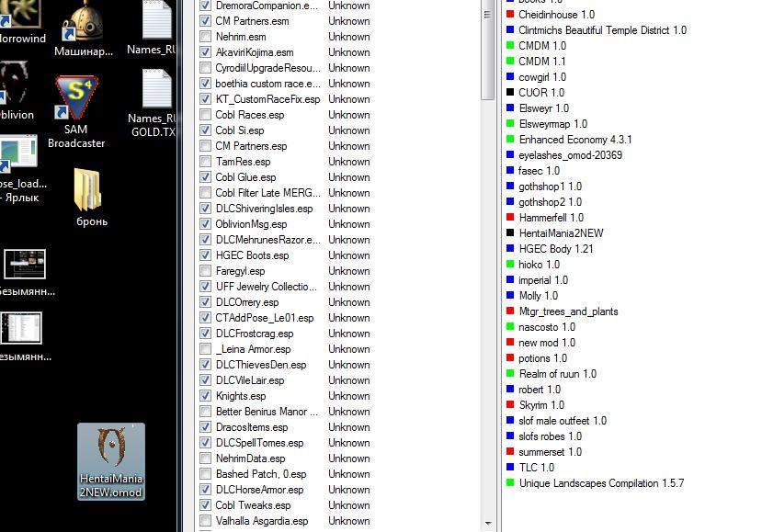The image size is (762, 532).
Task: Check the Valhalla Asgardia.esp checkbox
Action: [x=206, y=521]
